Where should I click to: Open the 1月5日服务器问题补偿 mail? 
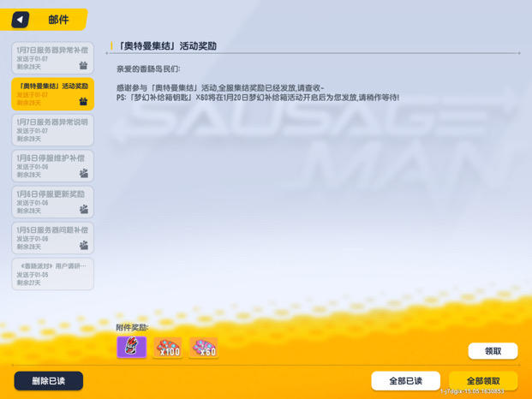pyautogui.click(x=52, y=238)
